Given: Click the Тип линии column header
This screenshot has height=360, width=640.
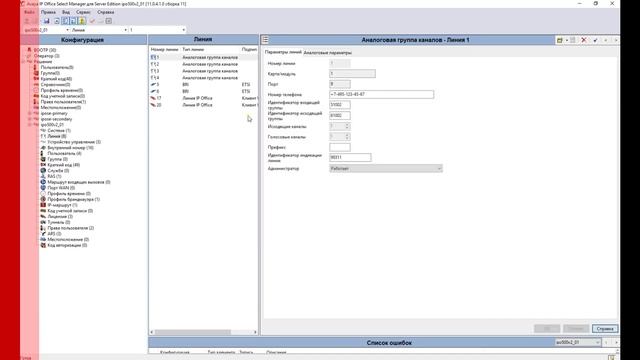Looking at the screenshot, I should 193,49.
